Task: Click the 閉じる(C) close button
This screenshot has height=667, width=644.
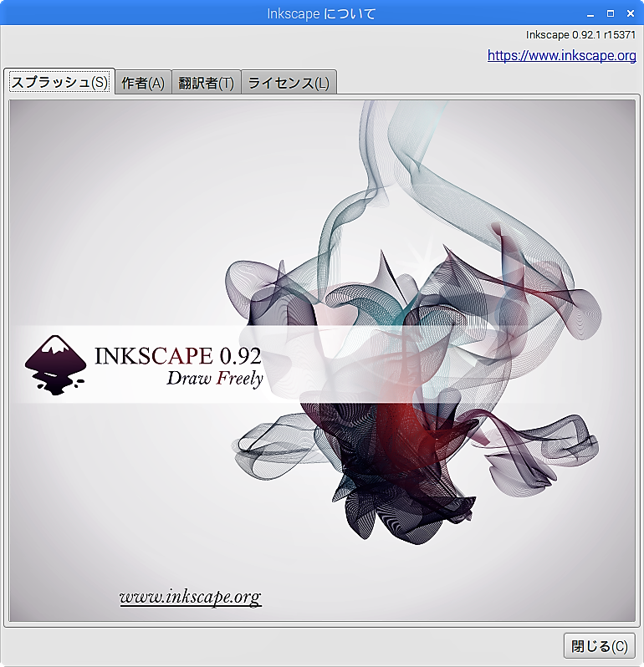Action: (600, 646)
